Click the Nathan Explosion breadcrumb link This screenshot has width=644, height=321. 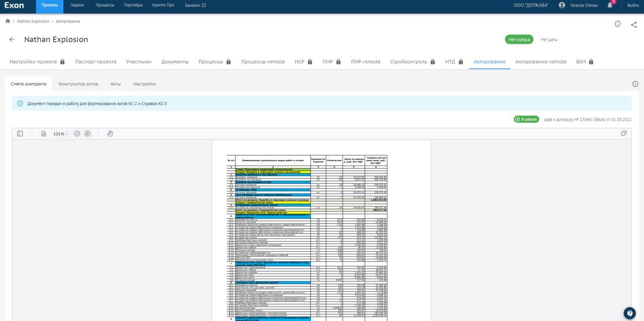click(x=33, y=21)
